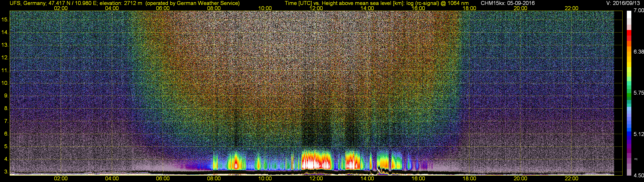This screenshot has width=644, height=182.
Task: Click the "9." height axis label
Action: point(6,96)
